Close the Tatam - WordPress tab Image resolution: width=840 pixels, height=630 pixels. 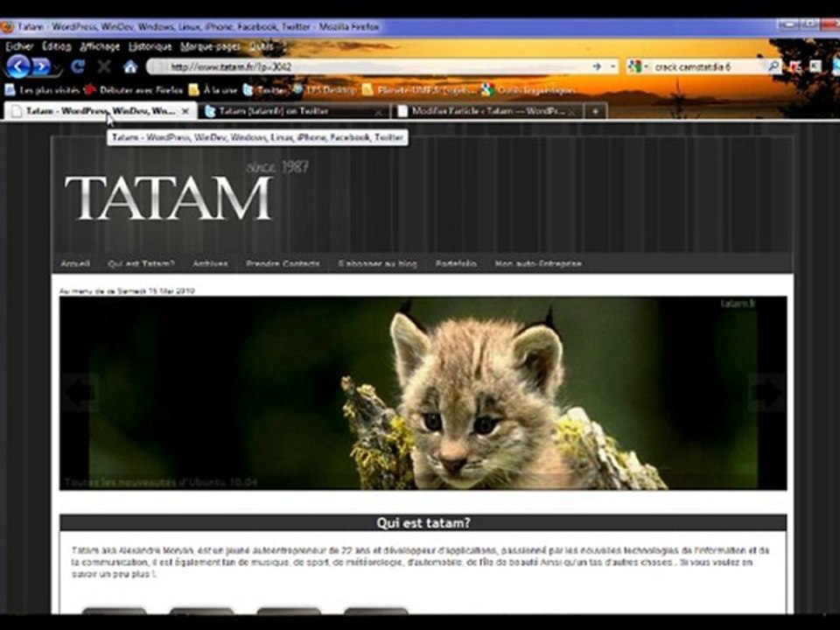pyautogui.click(x=185, y=111)
